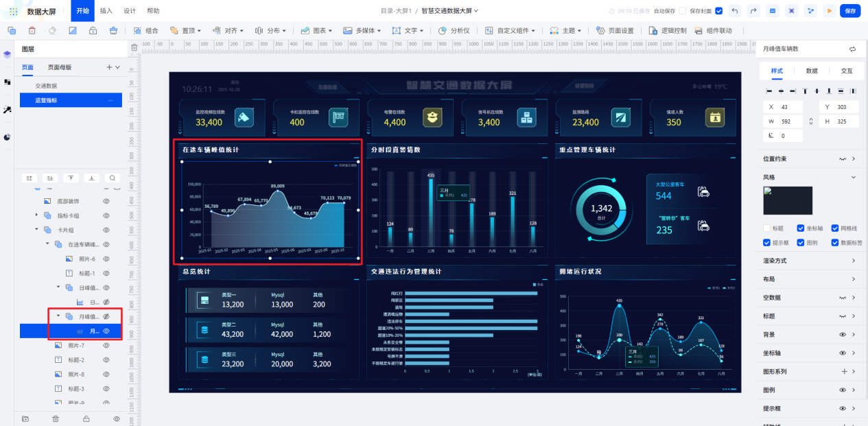Toggle visibility of 照片-6 layer
This screenshot has height=426, width=868.
tap(106, 259)
